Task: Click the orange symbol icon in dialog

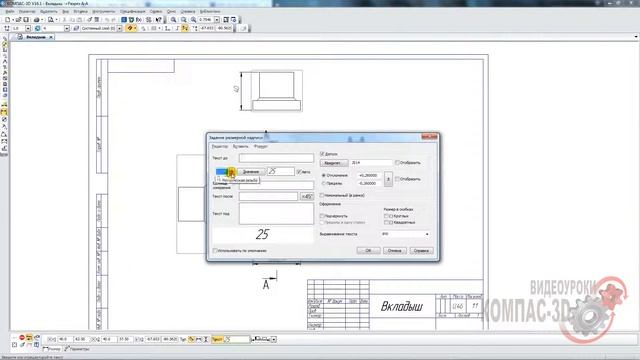Action: pos(232,172)
